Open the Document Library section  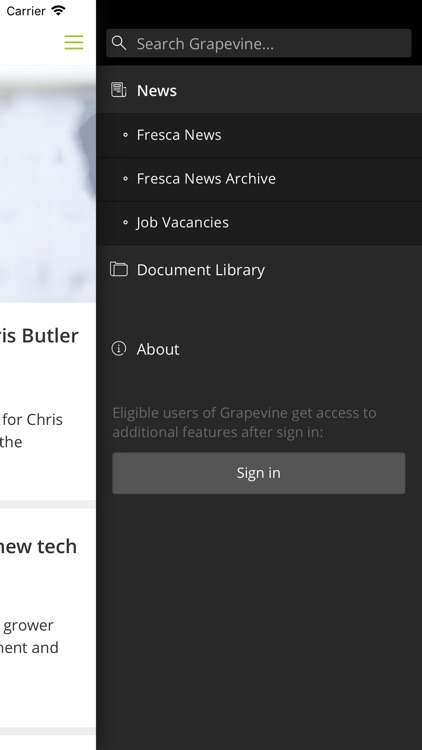point(259,269)
